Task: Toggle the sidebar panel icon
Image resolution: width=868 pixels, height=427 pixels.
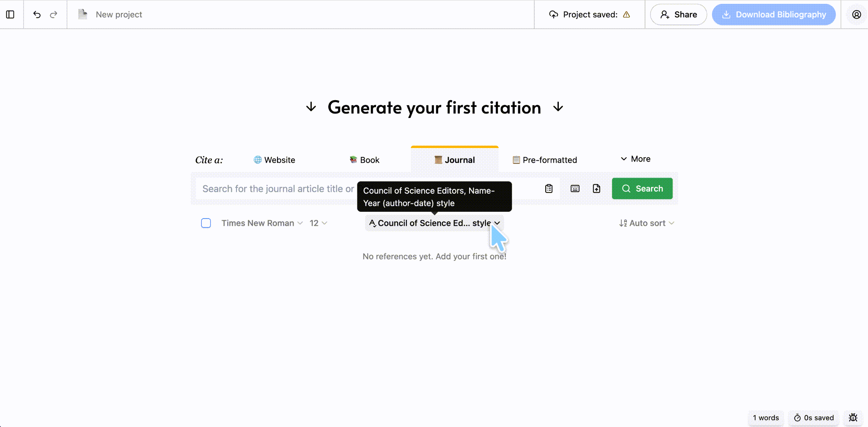Action: (x=10, y=14)
